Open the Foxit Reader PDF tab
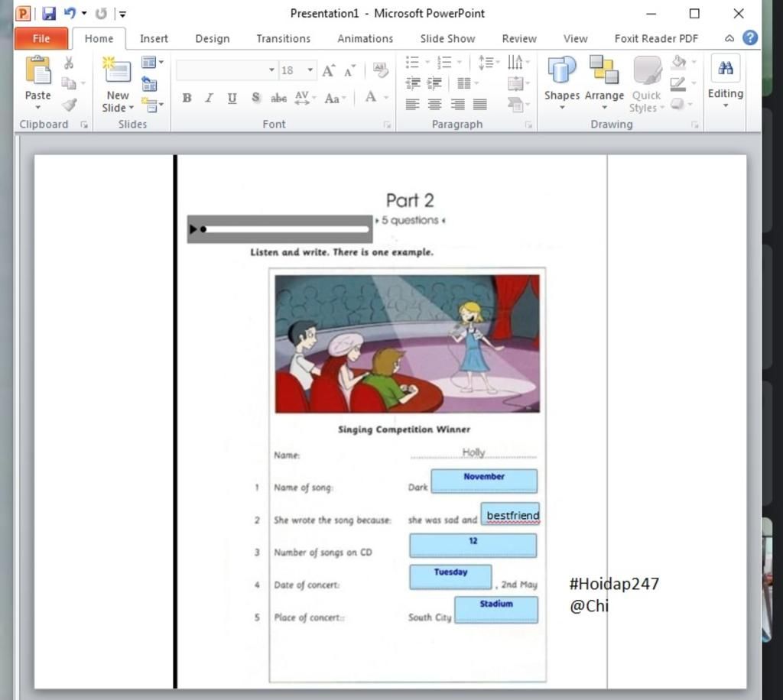The width and height of the screenshot is (783, 700). (656, 38)
